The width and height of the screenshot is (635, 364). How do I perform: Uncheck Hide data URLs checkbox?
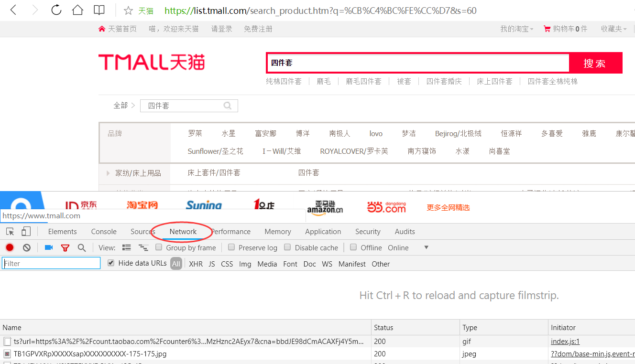111,263
